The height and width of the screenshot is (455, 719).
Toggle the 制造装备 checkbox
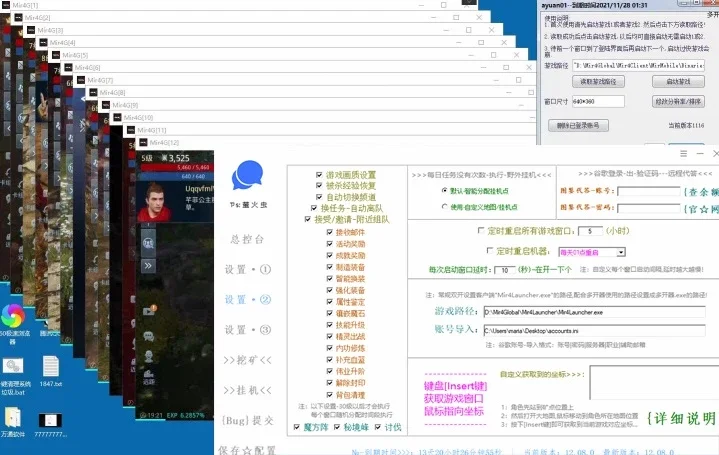pyautogui.click(x=329, y=267)
